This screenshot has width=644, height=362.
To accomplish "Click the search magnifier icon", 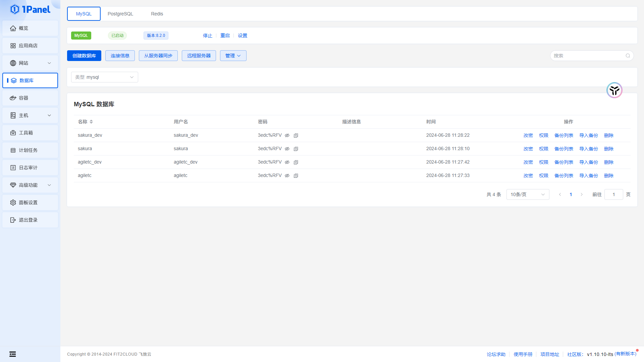I will (x=628, y=56).
